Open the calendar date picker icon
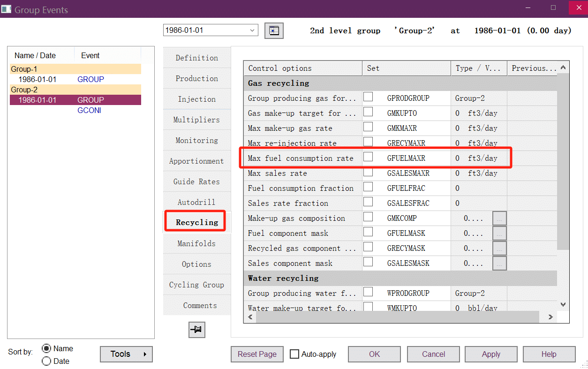 point(274,30)
